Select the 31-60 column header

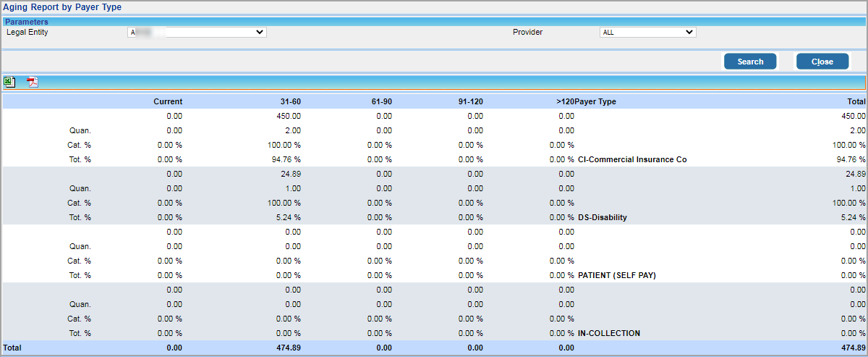pos(290,102)
